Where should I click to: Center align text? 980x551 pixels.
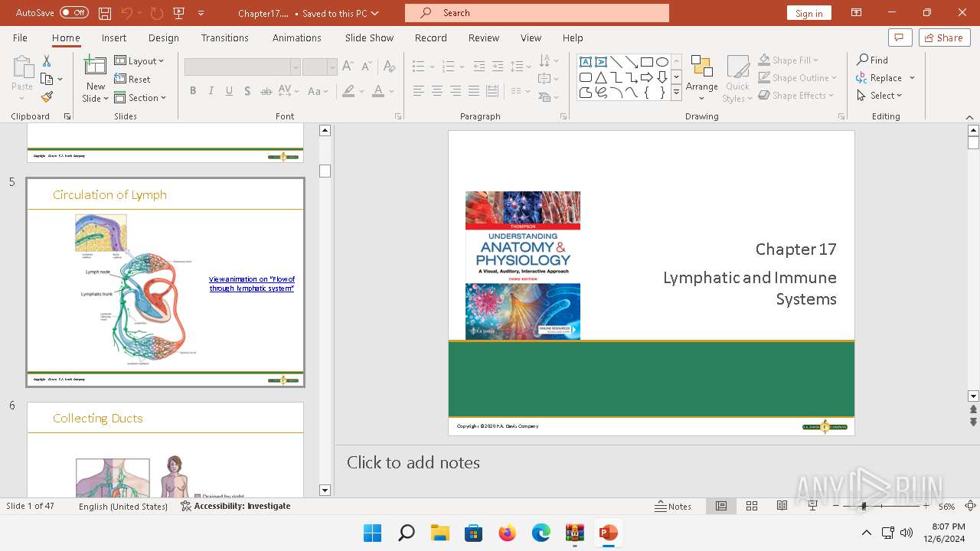436,91
